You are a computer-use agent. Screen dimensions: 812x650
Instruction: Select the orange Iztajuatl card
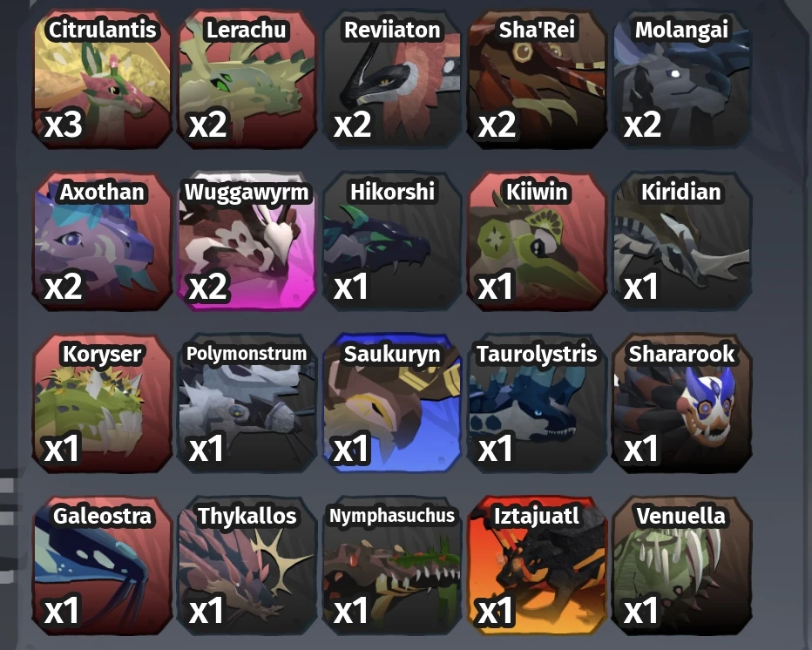point(537,565)
